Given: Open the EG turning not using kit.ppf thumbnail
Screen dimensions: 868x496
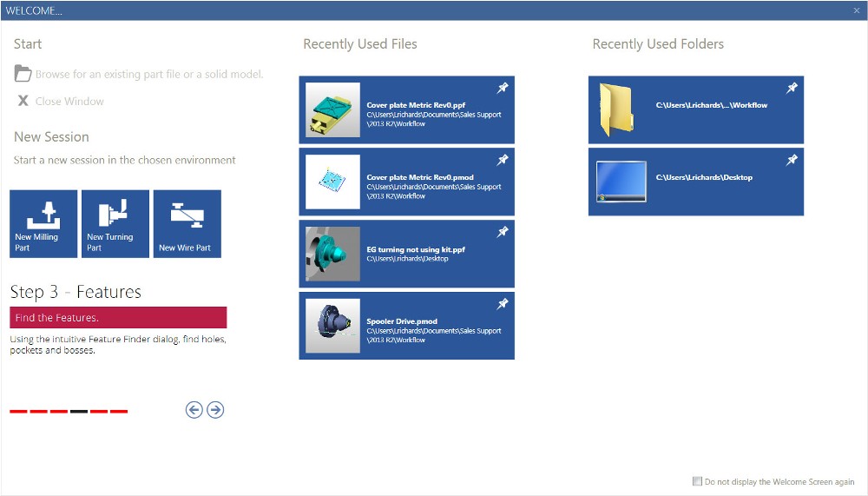Looking at the screenshot, I should tap(332, 254).
